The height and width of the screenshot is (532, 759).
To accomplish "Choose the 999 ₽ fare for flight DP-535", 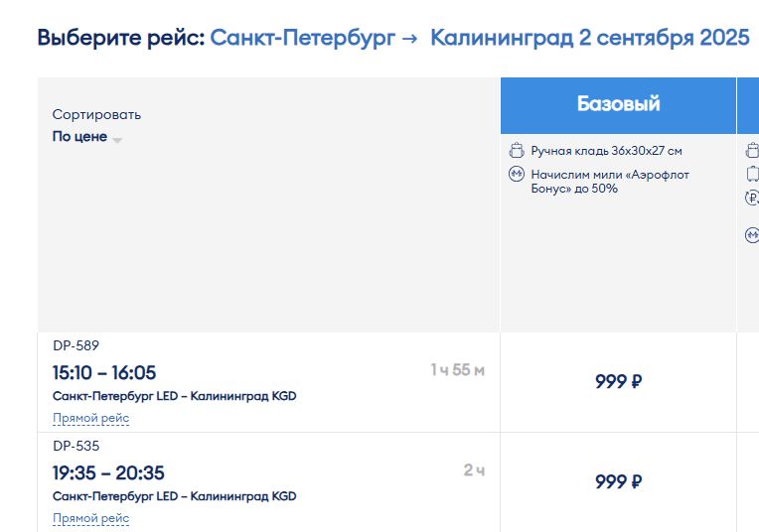I will [618, 482].
